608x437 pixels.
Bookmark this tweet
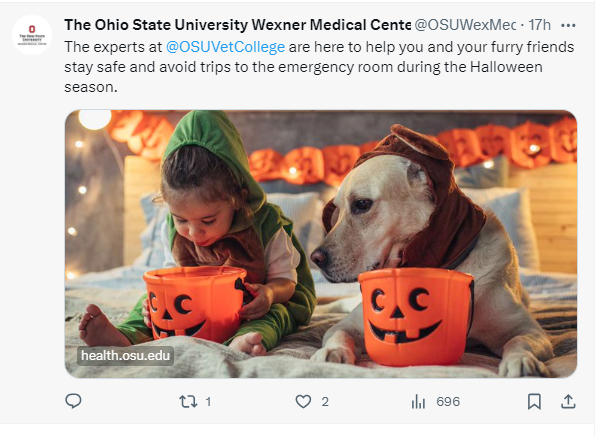[534, 401]
